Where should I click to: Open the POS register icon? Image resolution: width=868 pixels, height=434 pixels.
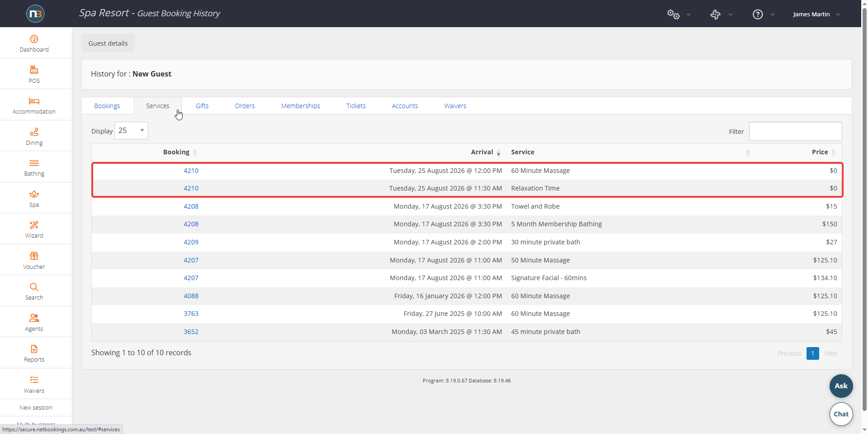click(x=34, y=70)
